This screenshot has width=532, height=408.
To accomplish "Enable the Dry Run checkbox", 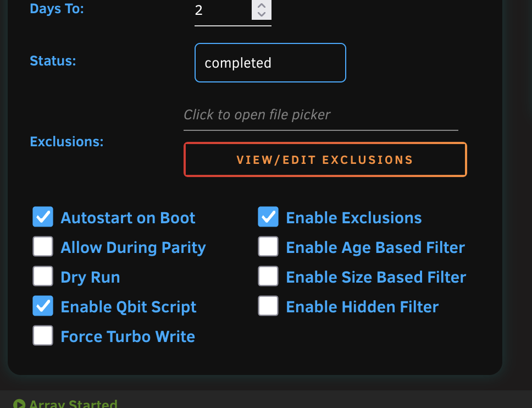I will (x=43, y=276).
